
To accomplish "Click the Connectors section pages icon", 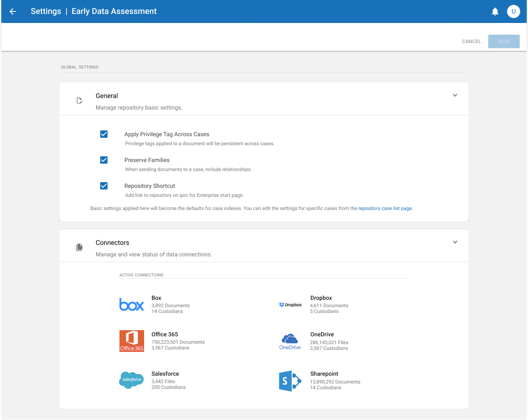I will tap(79, 247).
